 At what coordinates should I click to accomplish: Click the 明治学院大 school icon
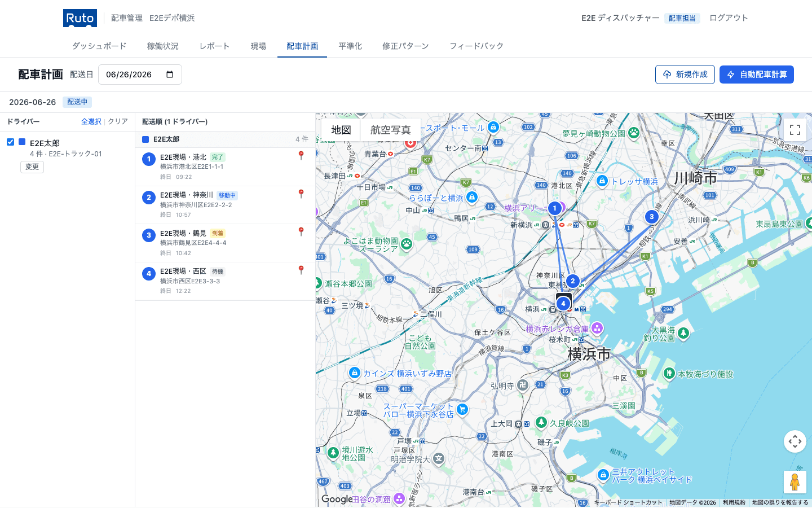pos(439,459)
